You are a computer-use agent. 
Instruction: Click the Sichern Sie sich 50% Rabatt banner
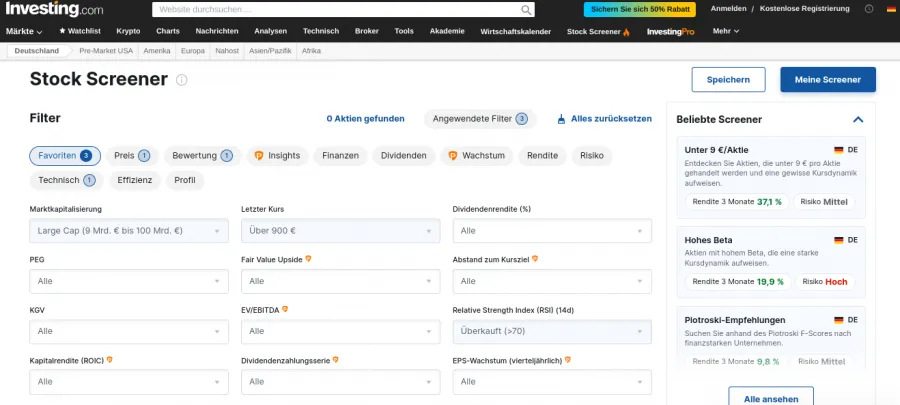coord(639,9)
